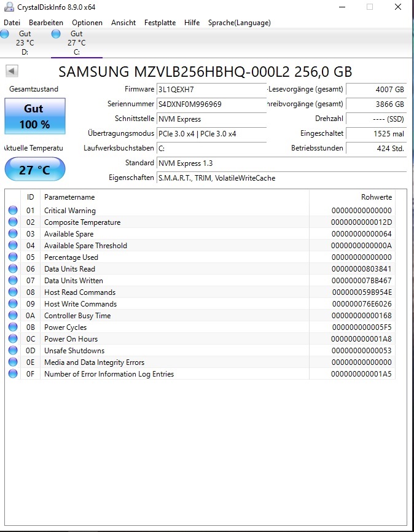Click raw value 00000000000168
Viewport: 414px width, 532px height.
click(361, 316)
